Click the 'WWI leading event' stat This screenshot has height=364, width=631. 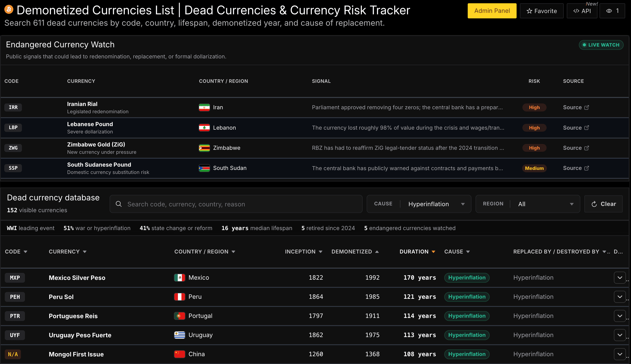(30, 228)
